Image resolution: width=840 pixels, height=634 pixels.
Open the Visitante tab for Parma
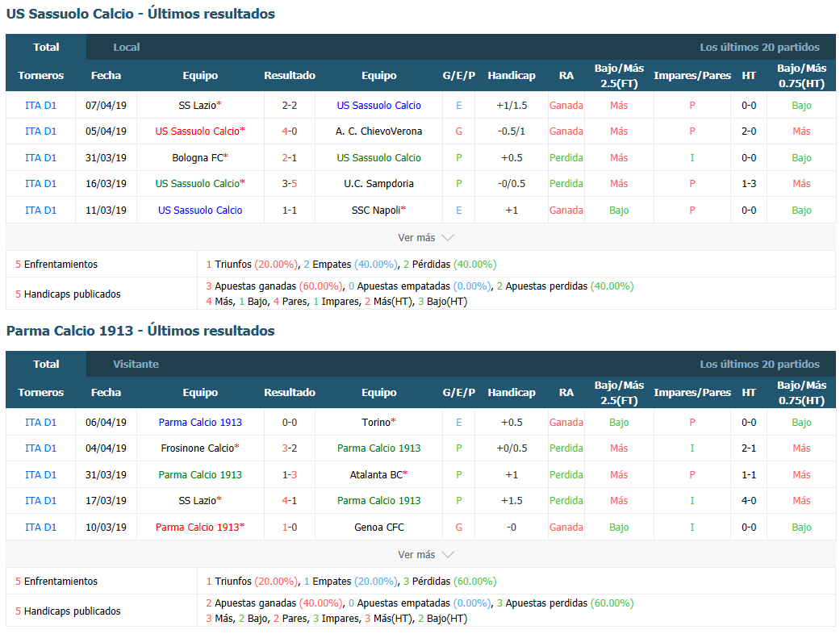136,364
